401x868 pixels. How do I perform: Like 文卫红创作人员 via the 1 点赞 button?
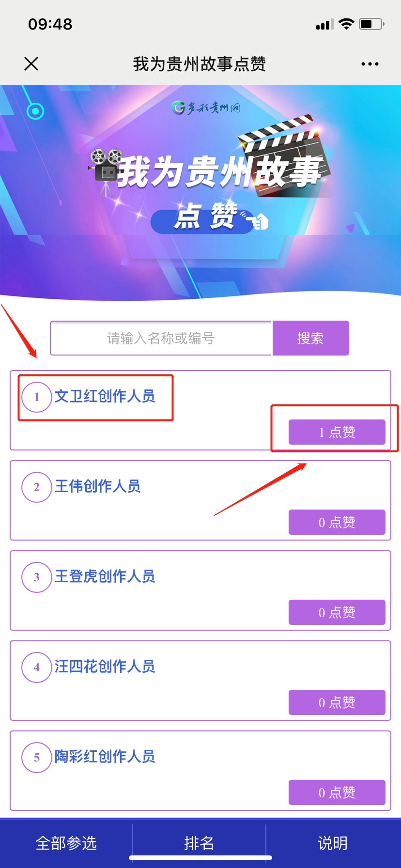click(337, 432)
